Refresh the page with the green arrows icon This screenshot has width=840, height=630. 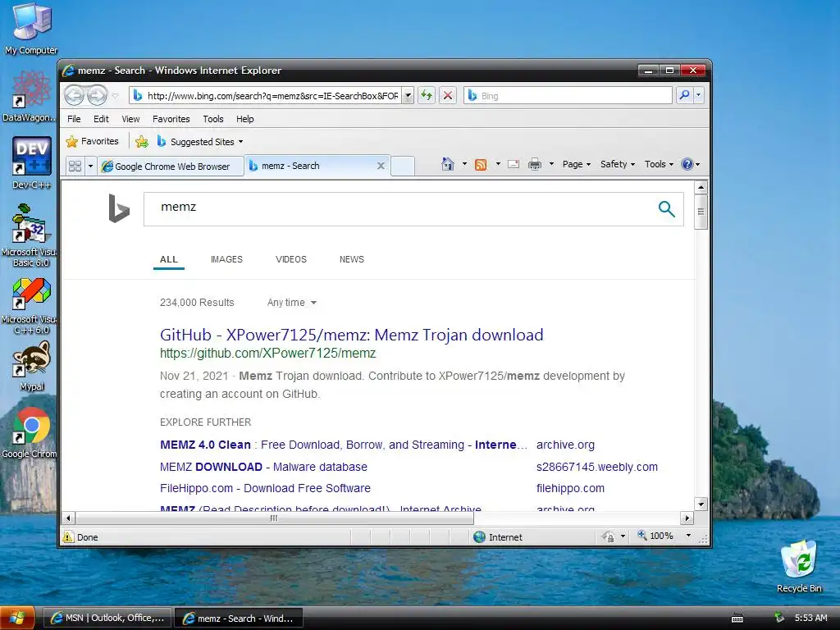427,96
